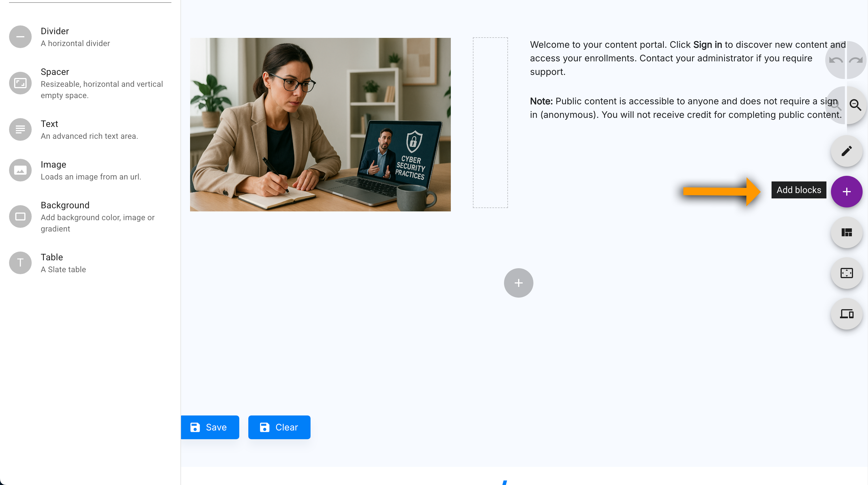
Task: Click the redo arrow icon
Action: coord(856,60)
